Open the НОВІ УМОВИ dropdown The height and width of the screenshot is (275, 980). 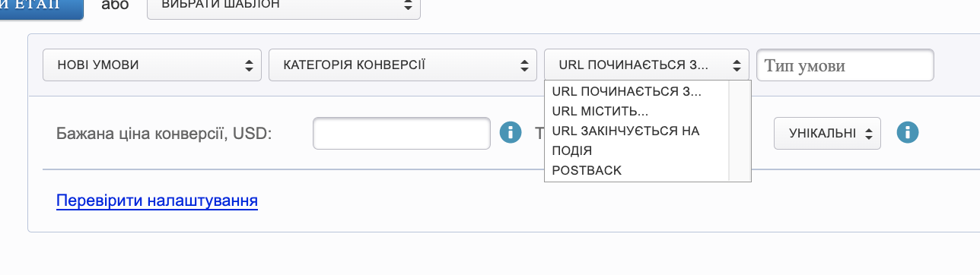(152, 65)
